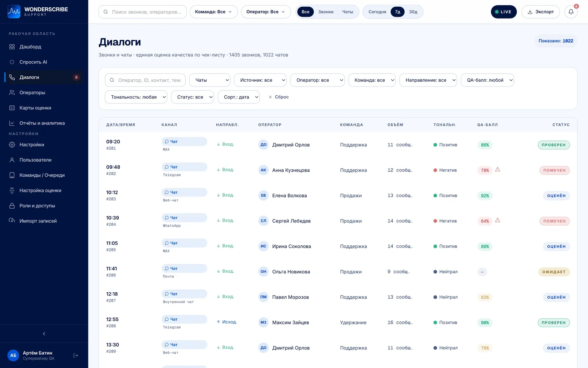This screenshot has height=368, width=588.
Task: Open the top Оператор: Все dropdown
Action: coord(266,12)
